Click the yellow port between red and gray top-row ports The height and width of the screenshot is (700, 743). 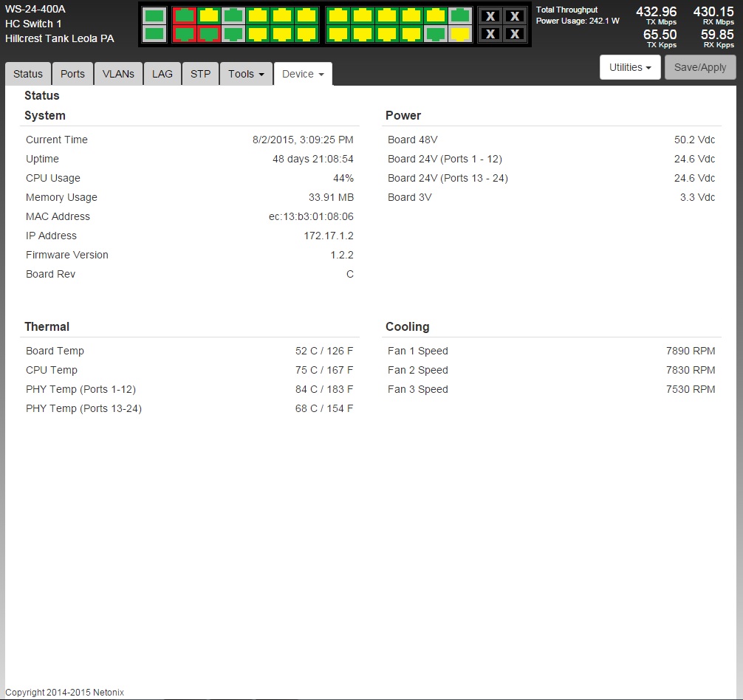pos(210,16)
